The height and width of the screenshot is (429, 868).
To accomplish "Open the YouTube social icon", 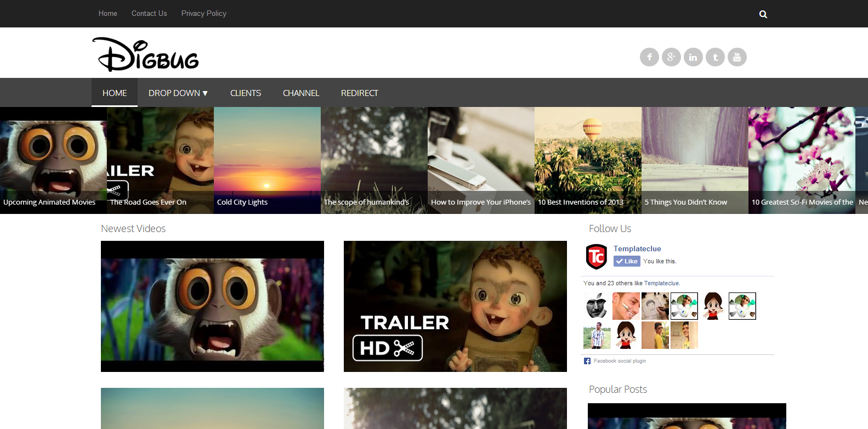I will coord(737,57).
